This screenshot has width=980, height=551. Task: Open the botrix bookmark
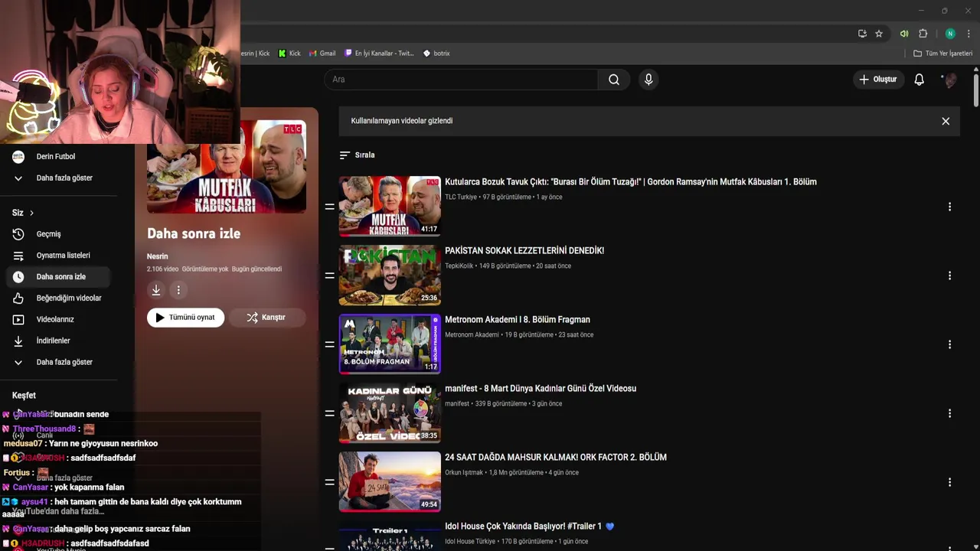click(x=436, y=54)
